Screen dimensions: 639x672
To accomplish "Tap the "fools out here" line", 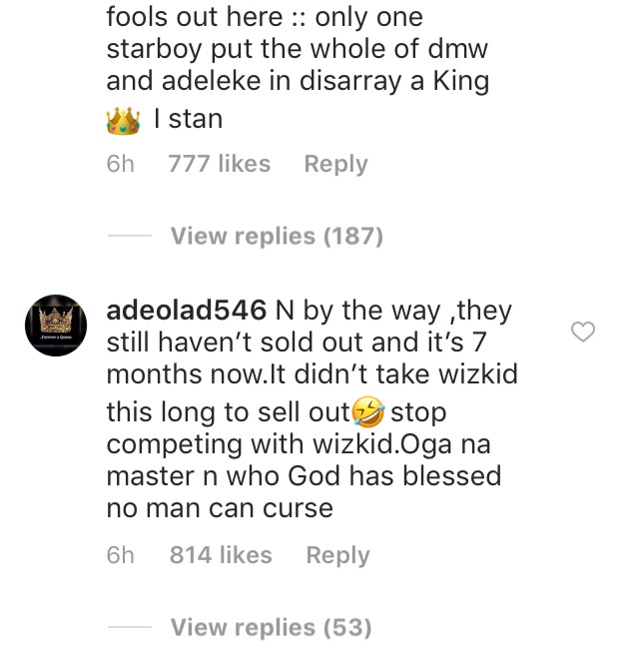I will click(265, 17).
